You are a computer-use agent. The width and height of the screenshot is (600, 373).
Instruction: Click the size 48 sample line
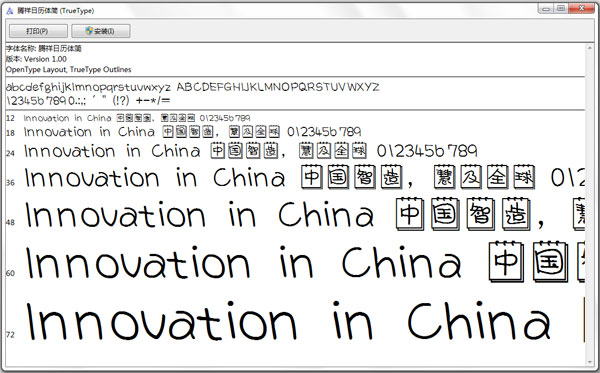tap(304, 213)
